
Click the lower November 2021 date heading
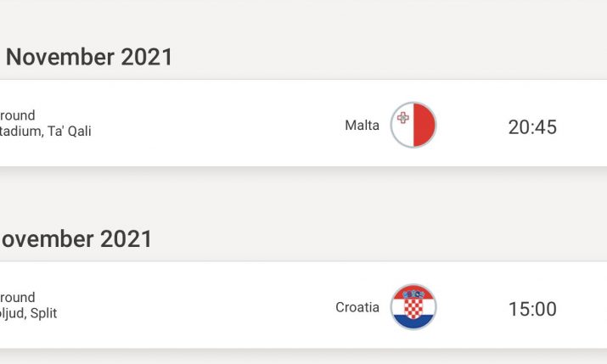tap(76, 238)
